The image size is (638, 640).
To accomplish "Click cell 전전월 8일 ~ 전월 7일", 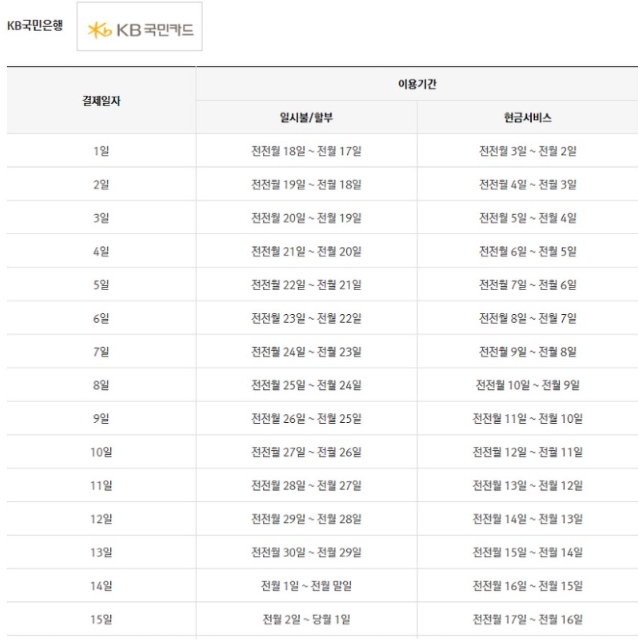I will click(x=528, y=318).
